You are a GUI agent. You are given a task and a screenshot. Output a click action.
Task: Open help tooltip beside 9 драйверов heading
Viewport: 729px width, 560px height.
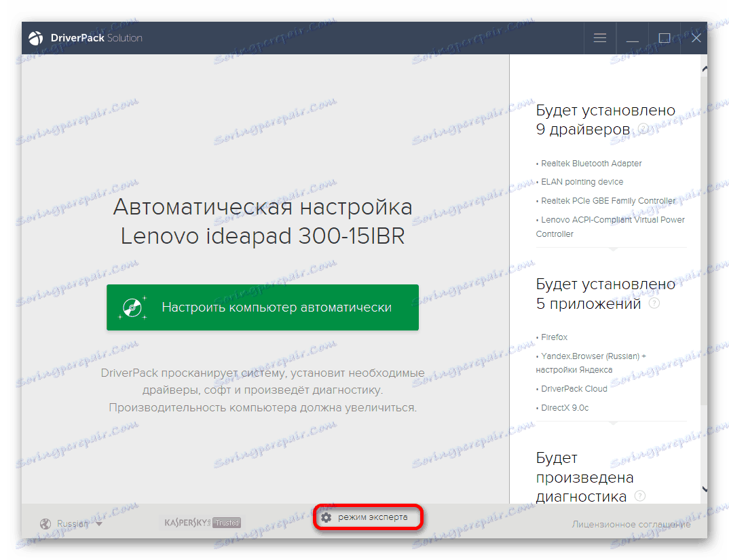642,129
